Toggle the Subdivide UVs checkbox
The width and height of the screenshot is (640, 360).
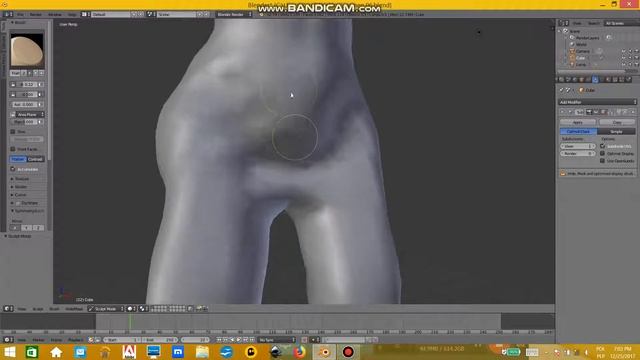pyautogui.click(x=602, y=146)
